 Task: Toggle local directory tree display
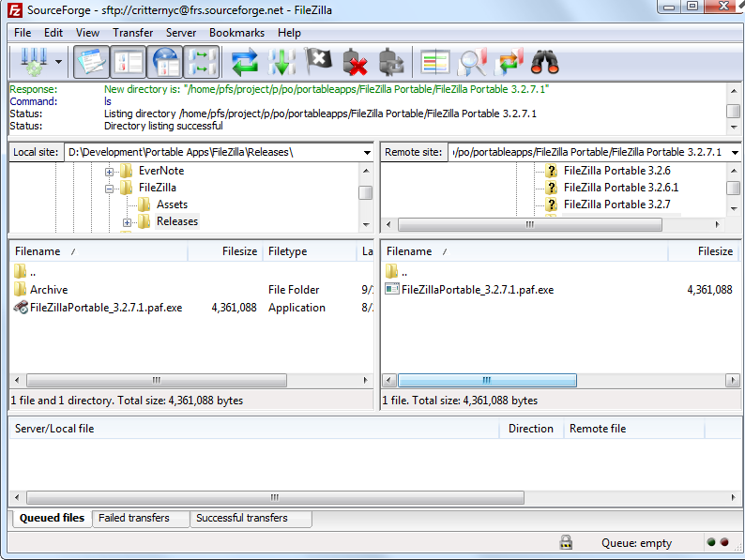pyautogui.click(x=129, y=62)
